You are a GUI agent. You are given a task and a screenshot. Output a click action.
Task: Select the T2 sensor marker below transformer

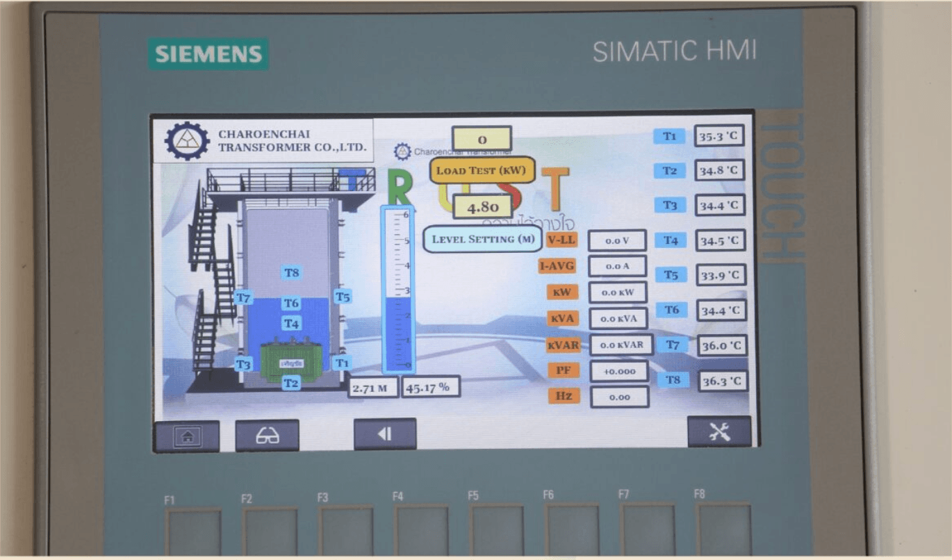[x=291, y=383]
